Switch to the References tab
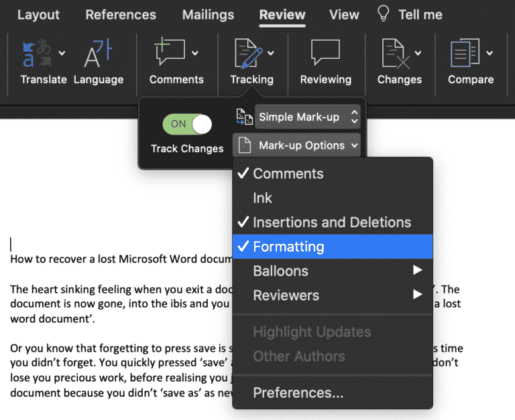Screen dimensions: 515x420 [x=121, y=14]
